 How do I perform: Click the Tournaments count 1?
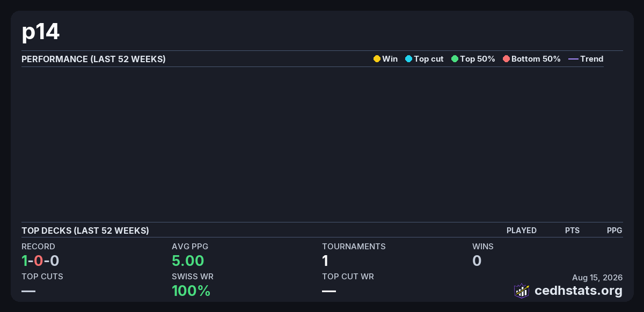[x=325, y=261]
